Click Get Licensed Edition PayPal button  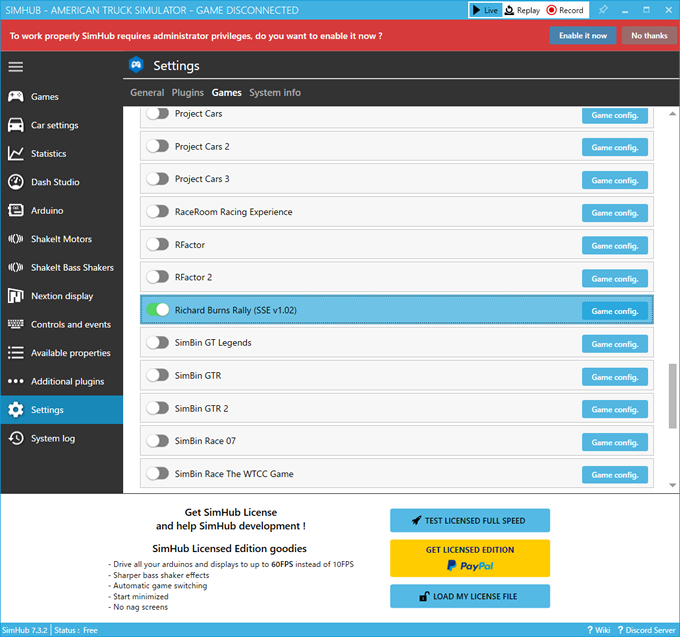[x=470, y=558]
